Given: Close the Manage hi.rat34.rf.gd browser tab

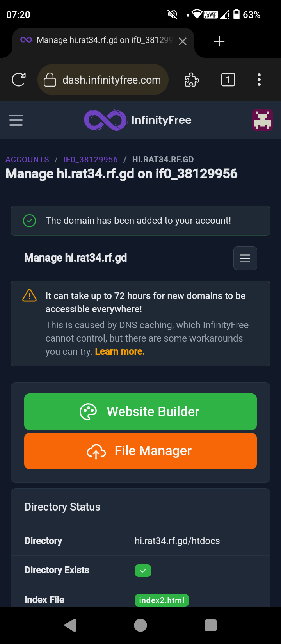Looking at the screenshot, I should pos(183,41).
